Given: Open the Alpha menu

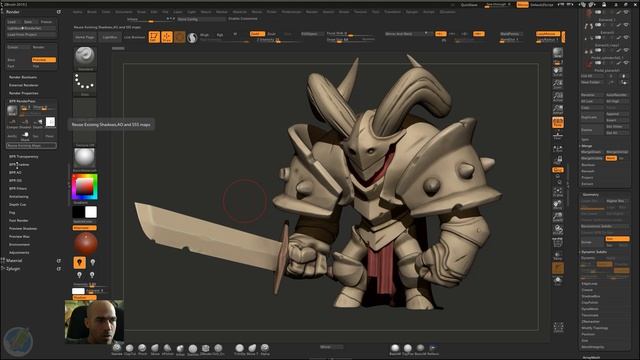Looking at the screenshot, I should [x=78, y=12].
